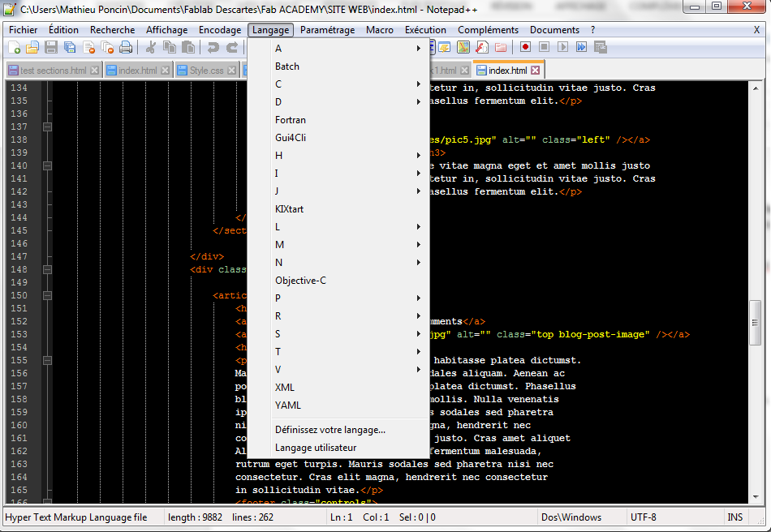Choose Fortran in the Langage menu
Viewport: 771px width, 532px height.
338,120
